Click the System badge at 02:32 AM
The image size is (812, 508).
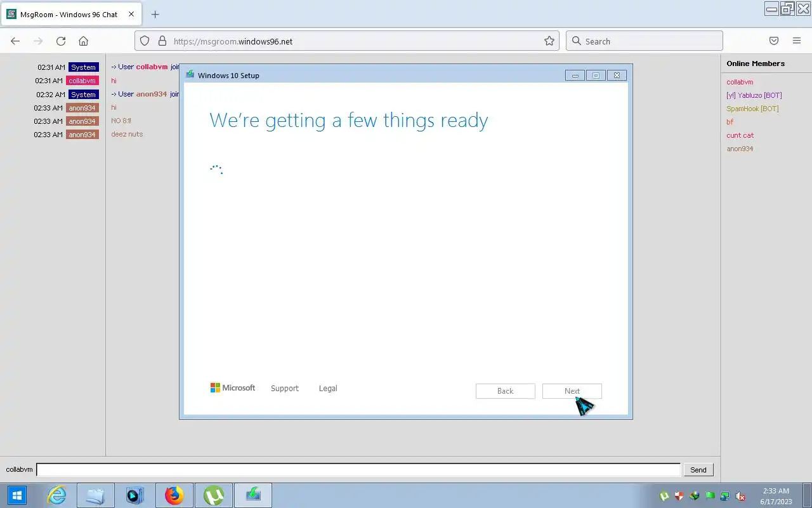pyautogui.click(x=84, y=94)
